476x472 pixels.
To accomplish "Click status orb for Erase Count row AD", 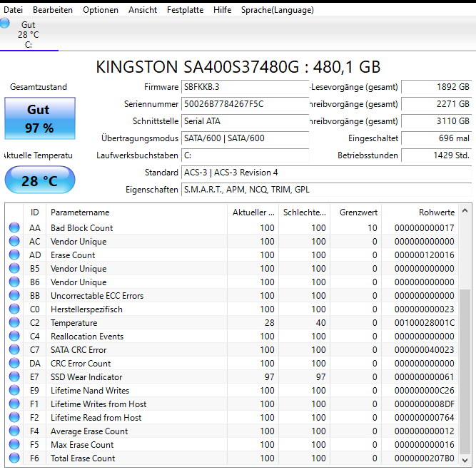I will (x=14, y=255).
